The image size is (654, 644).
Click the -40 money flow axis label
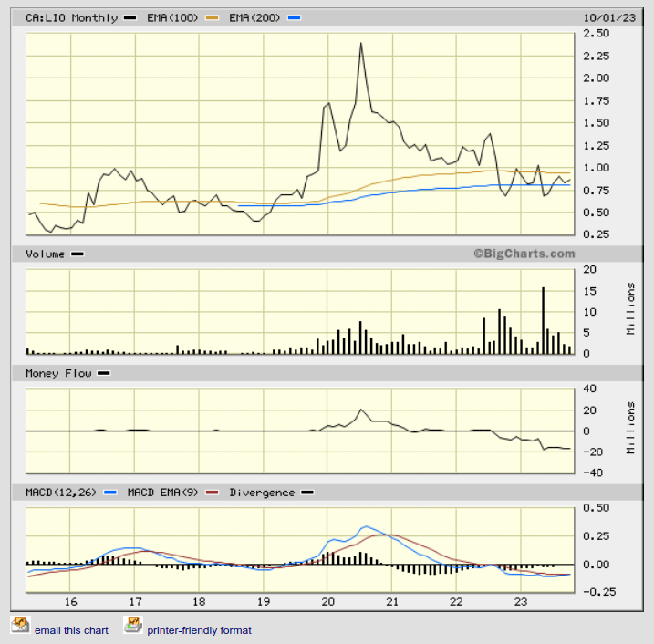click(x=593, y=473)
